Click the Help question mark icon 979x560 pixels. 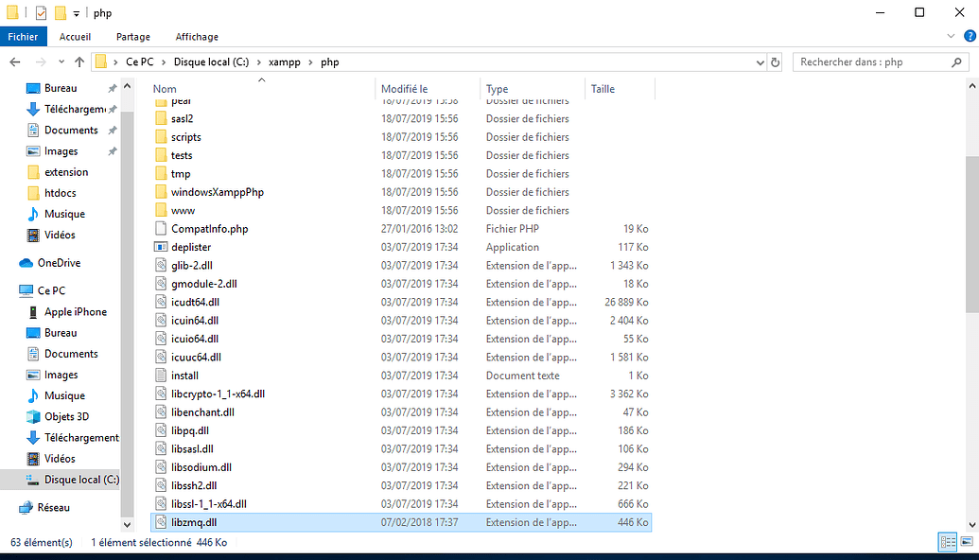click(970, 36)
